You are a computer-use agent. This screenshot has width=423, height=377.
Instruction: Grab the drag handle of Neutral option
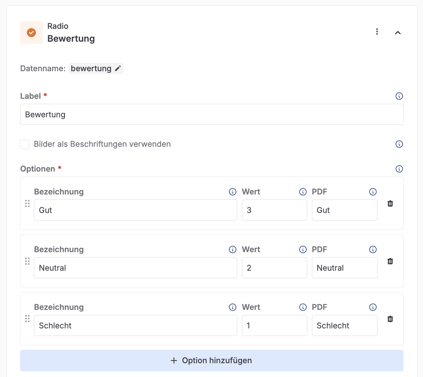pyautogui.click(x=27, y=261)
